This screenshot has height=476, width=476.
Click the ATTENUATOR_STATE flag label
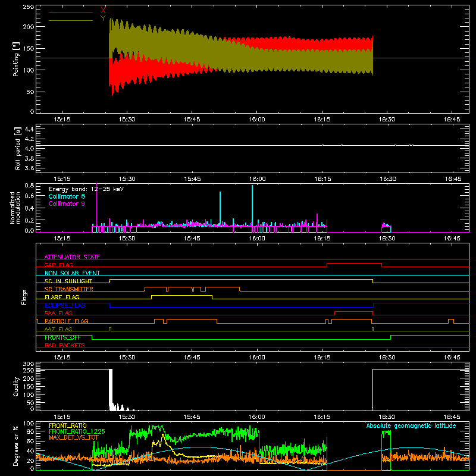tap(72, 257)
